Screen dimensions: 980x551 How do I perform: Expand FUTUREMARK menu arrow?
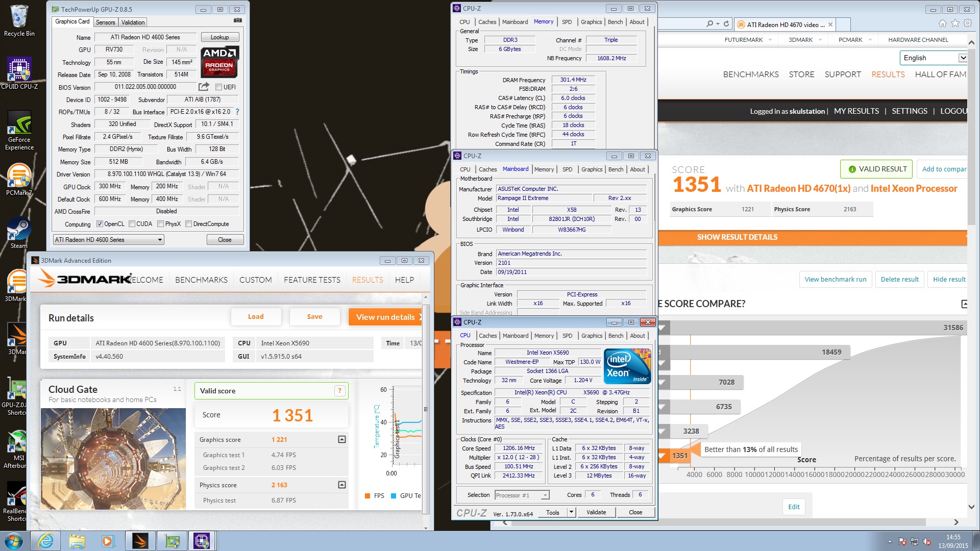click(x=770, y=40)
